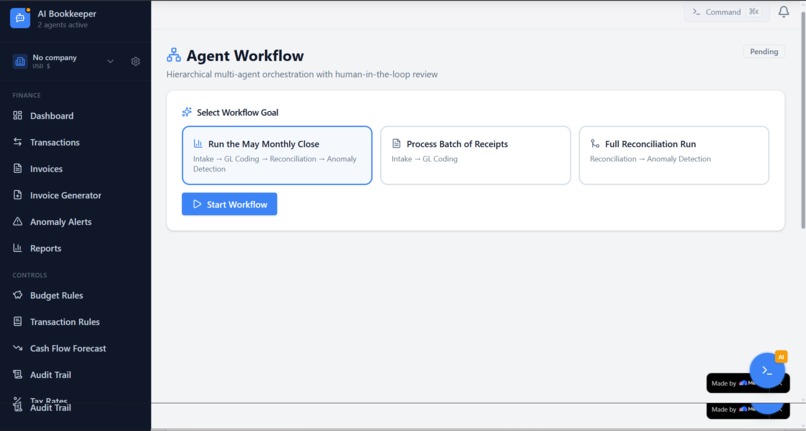
Task: Select Full Reconciliation Run goal
Action: point(674,155)
